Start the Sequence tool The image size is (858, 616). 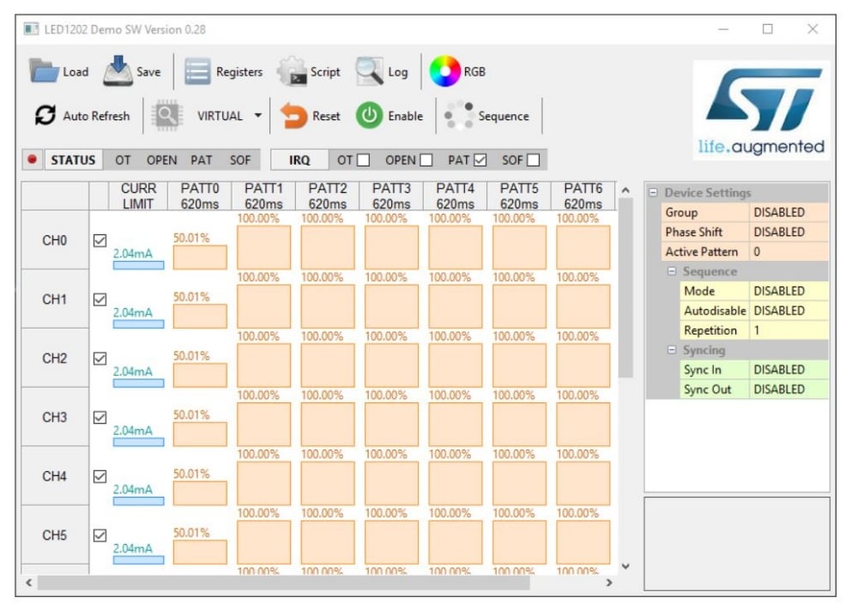tap(459, 116)
